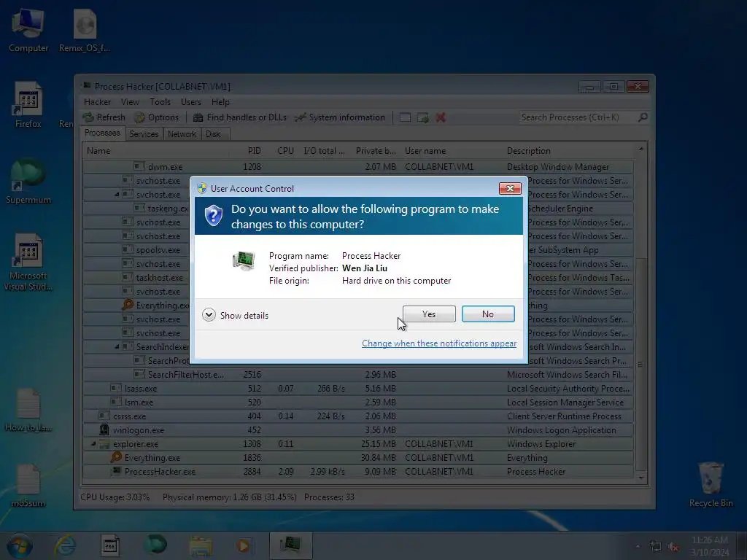Click the red X terminate toolbar icon

pyautogui.click(x=441, y=117)
